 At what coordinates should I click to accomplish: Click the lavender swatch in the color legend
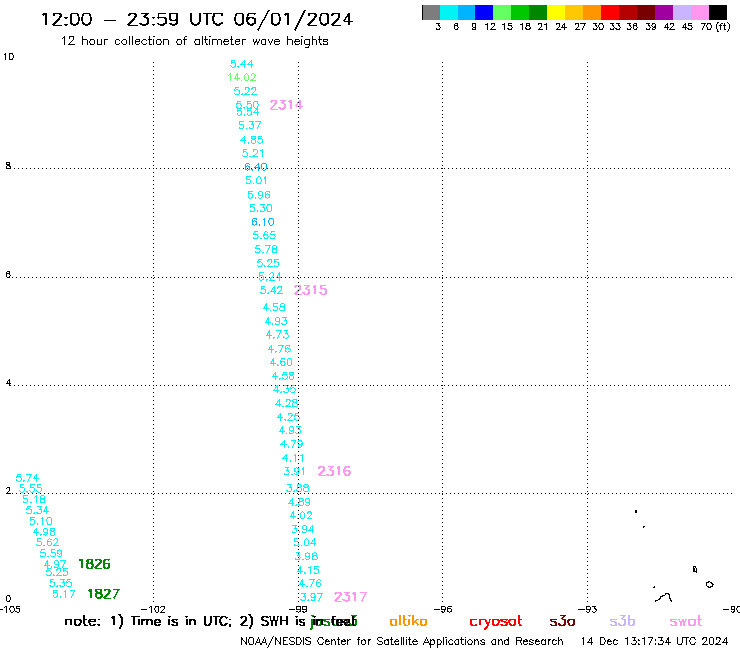click(x=682, y=12)
